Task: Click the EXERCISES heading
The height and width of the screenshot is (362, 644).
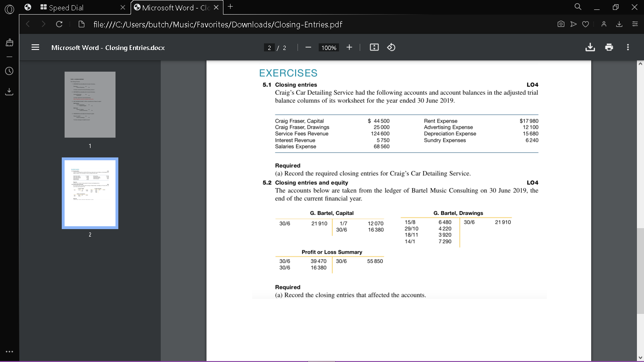Action: 289,73
